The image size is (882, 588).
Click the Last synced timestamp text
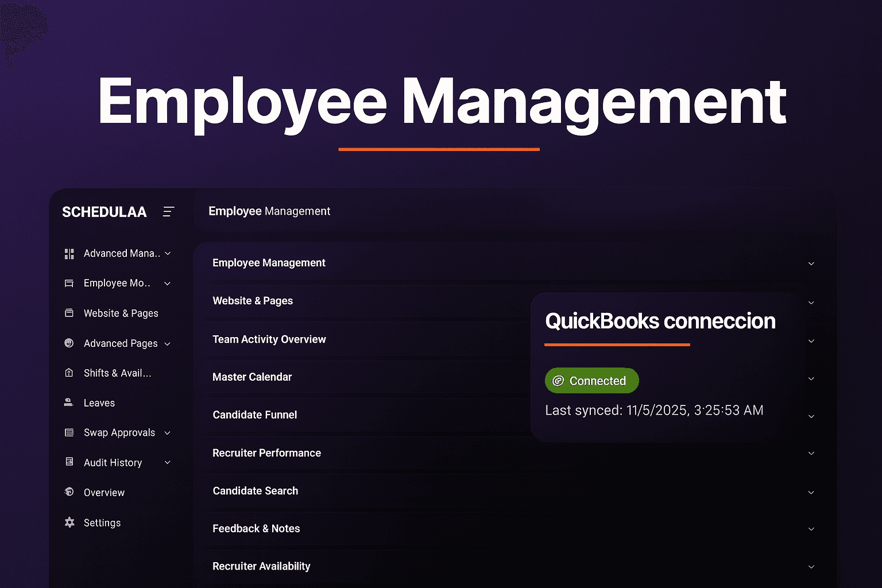pos(654,411)
